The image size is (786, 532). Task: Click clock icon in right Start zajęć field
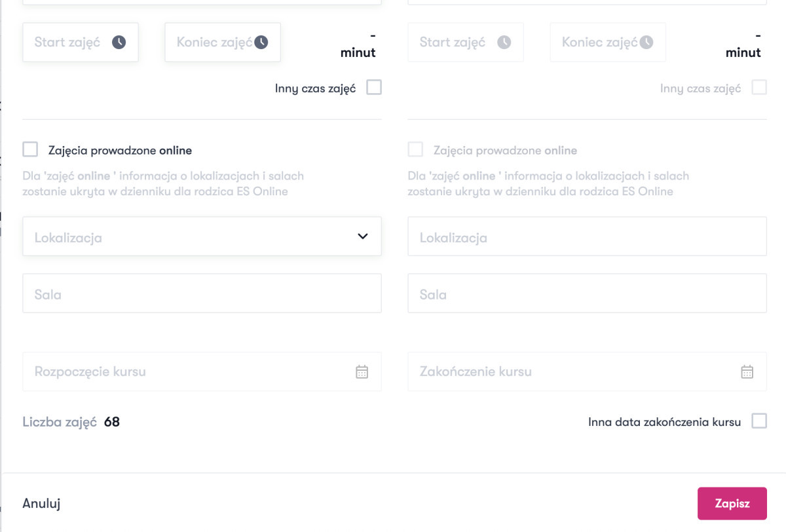click(504, 43)
